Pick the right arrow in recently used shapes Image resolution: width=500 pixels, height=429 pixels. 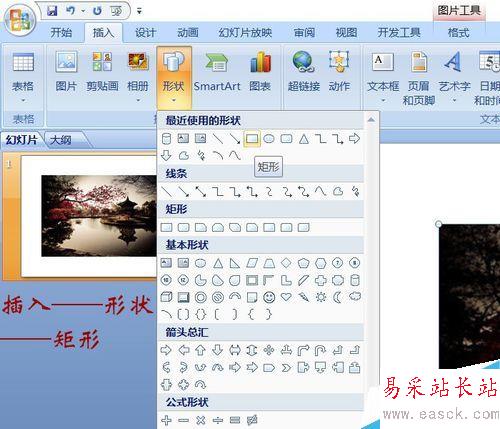click(354, 138)
